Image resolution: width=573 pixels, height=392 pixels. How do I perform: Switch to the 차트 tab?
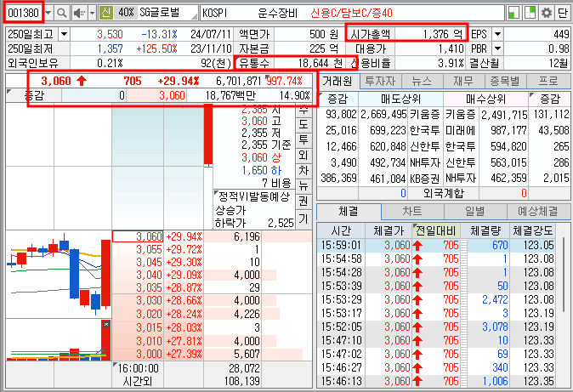coord(412,212)
